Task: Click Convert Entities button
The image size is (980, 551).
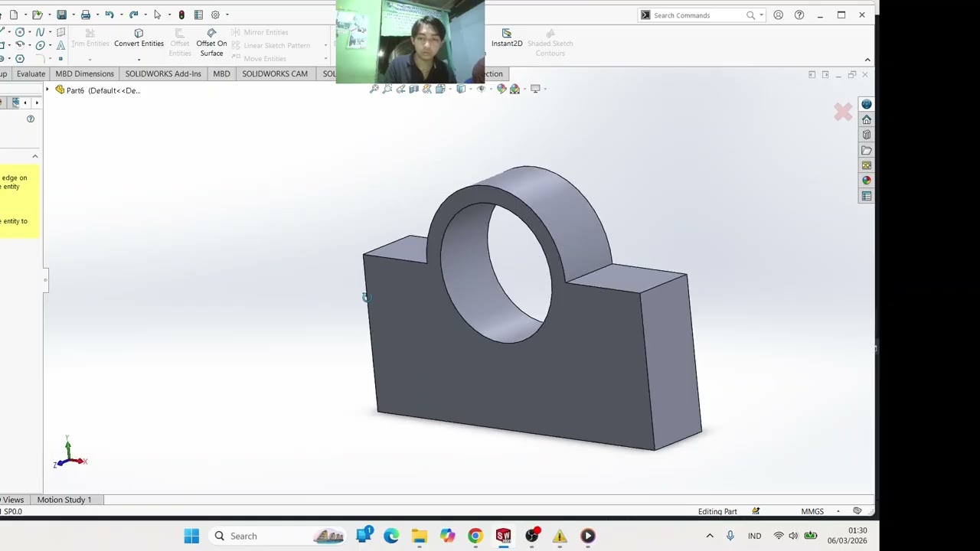Action: 139,38
